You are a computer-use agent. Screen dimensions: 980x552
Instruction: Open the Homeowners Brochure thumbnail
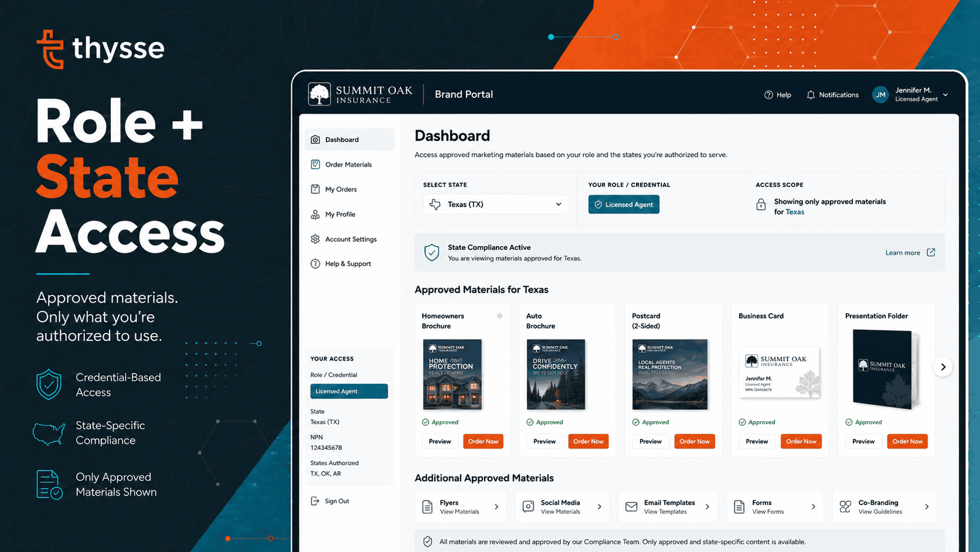[x=452, y=374]
